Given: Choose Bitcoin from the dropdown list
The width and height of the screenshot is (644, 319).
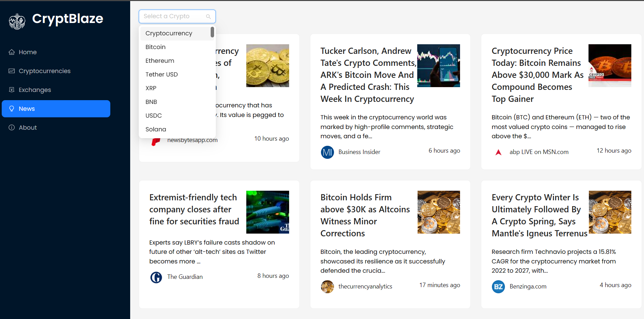Looking at the screenshot, I should (177, 47).
